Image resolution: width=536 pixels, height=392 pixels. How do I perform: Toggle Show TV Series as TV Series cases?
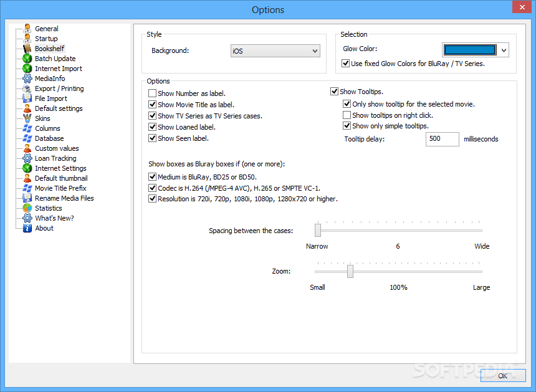click(x=153, y=116)
